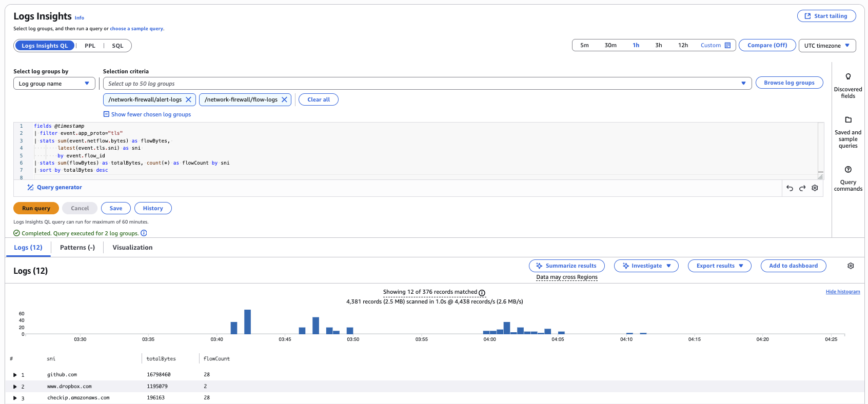
Task: Open query History
Action: click(153, 208)
